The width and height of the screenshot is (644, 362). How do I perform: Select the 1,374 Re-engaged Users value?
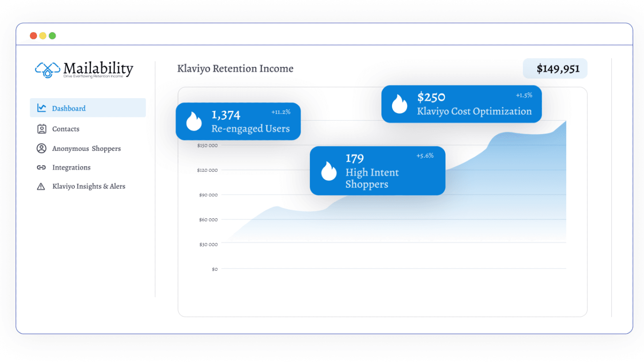point(226,115)
